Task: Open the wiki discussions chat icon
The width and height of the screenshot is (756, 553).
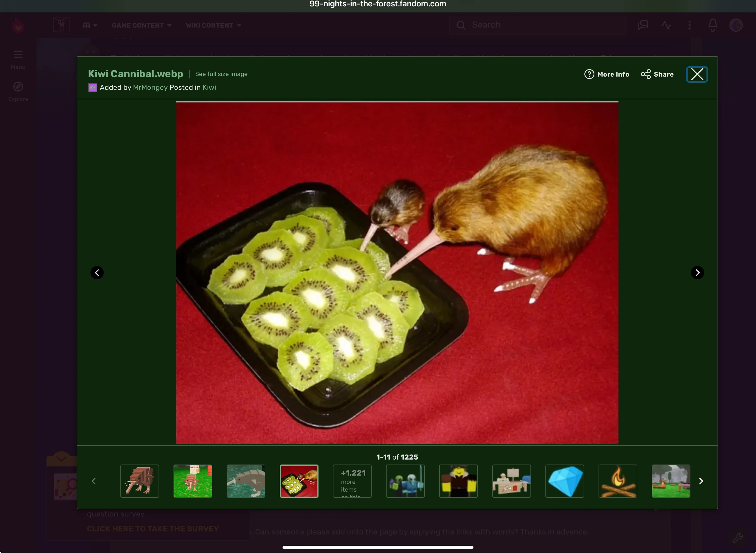Action: [643, 25]
